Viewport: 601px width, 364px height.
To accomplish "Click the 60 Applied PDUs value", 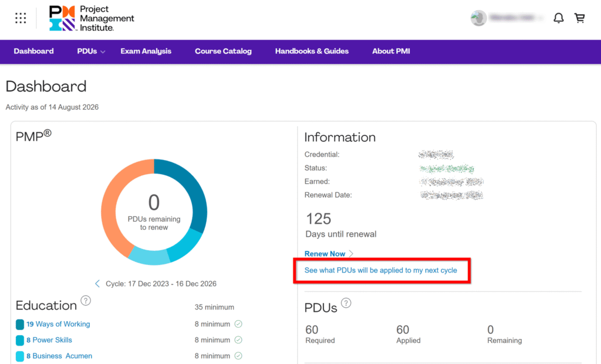I will coord(403,329).
